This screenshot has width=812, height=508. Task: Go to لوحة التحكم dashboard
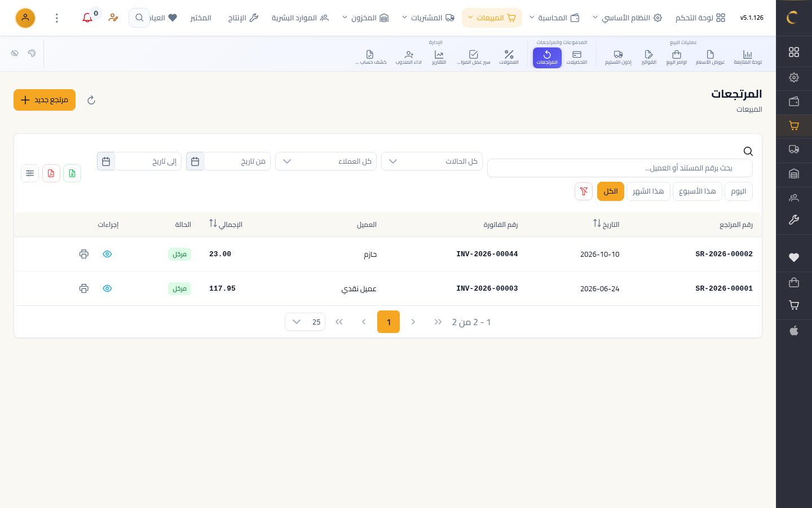coord(700,18)
